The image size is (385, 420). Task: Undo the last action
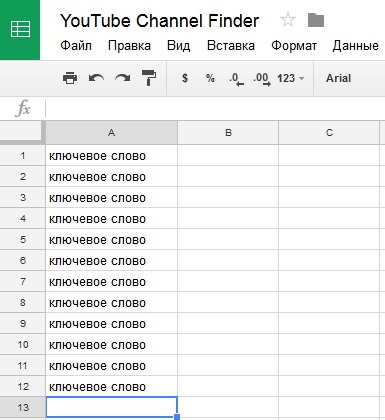tap(96, 78)
